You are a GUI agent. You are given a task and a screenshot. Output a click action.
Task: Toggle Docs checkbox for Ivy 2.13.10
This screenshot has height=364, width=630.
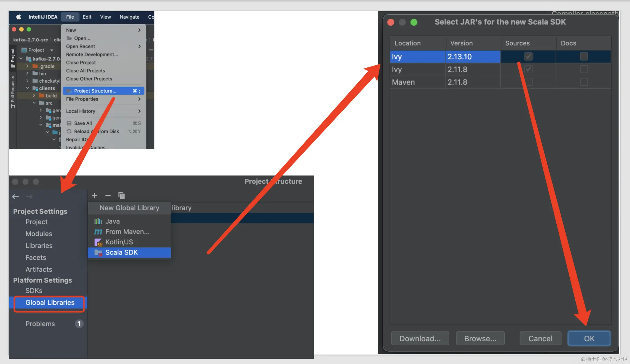coord(584,56)
